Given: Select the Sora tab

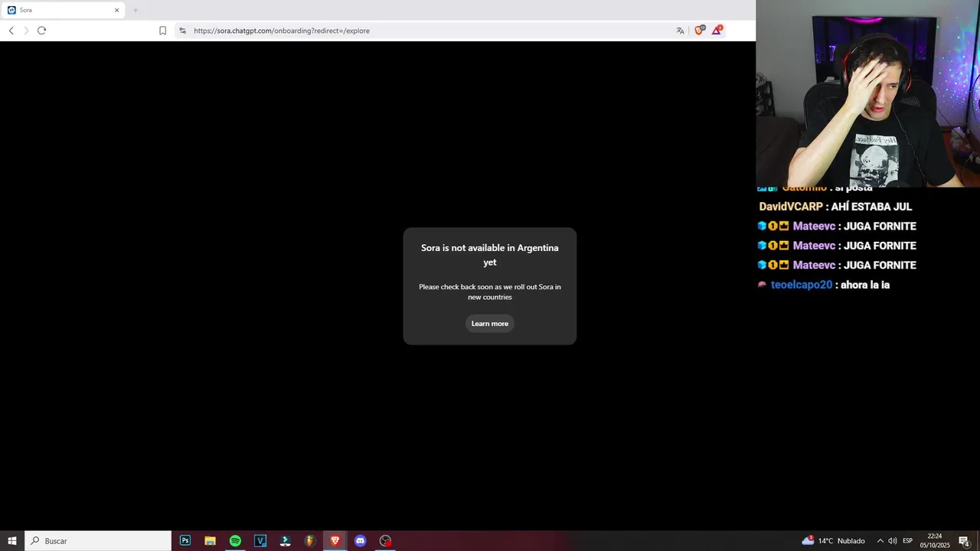Looking at the screenshot, I should pyautogui.click(x=63, y=10).
